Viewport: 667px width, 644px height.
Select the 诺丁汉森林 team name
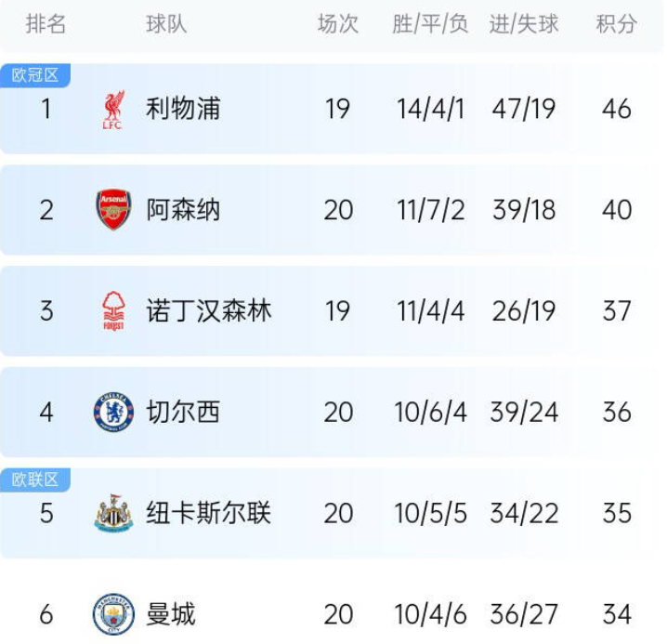pos(208,311)
